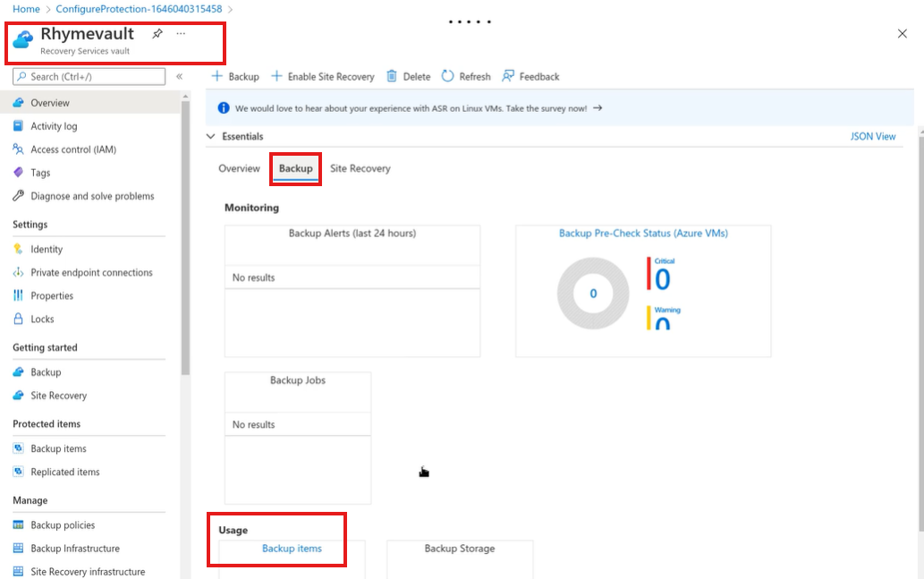Click the Backup Storage tile title
This screenshot has width=924, height=579.
click(x=460, y=549)
